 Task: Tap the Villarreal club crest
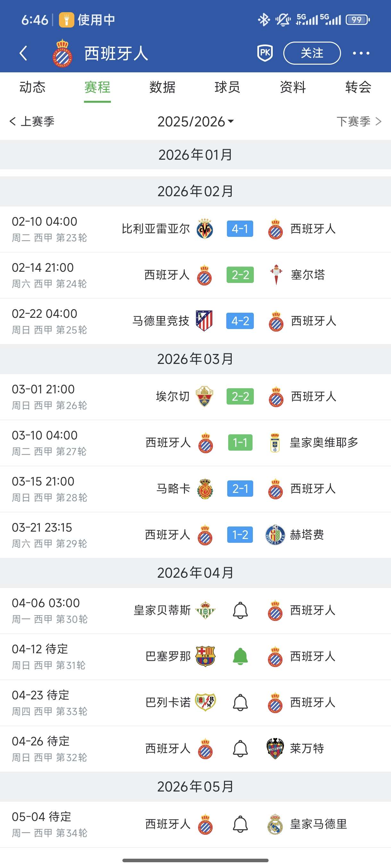coord(205,229)
